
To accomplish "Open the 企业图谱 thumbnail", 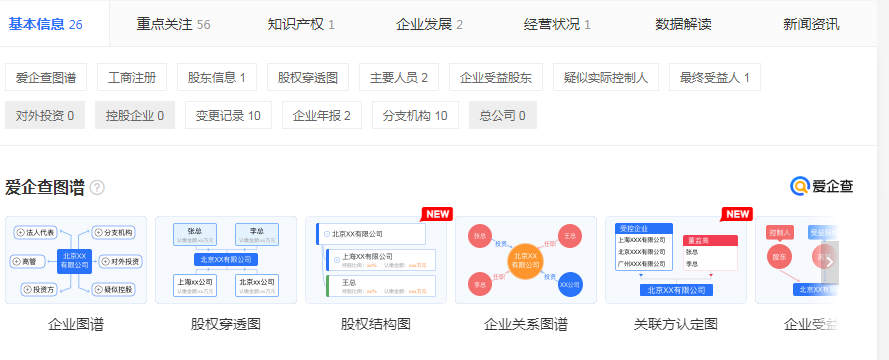I will [76, 260].
